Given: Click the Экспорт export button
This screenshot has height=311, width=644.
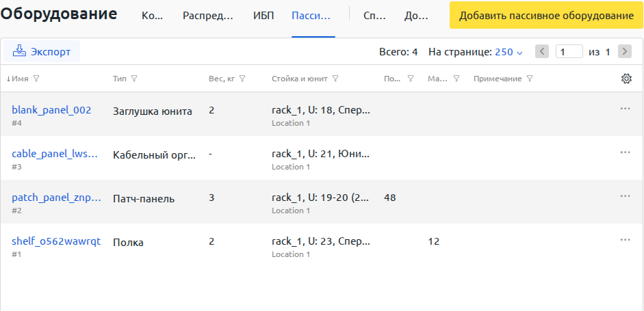Looking at the screenshot, I should click(x=42, y=52).
